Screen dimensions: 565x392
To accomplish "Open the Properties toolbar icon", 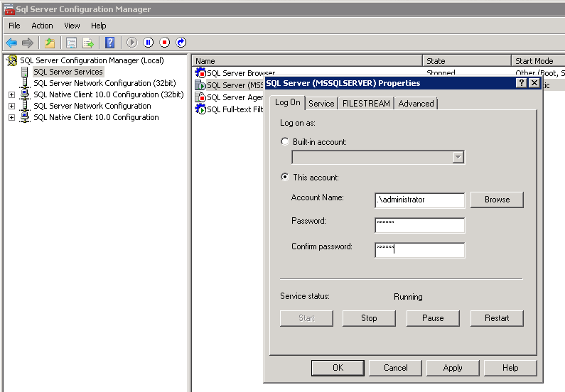I will click(x=71, y=43).
